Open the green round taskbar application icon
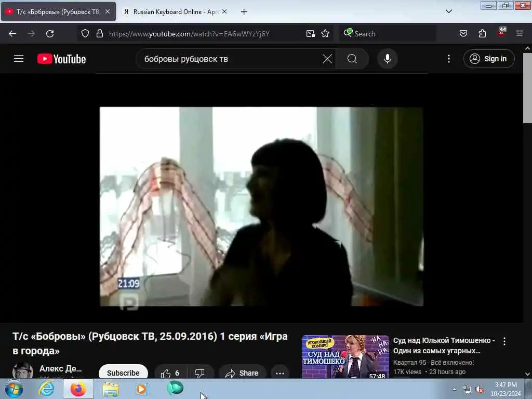The height and width of the screenshot is (399, 532). [x=175, y=388]
